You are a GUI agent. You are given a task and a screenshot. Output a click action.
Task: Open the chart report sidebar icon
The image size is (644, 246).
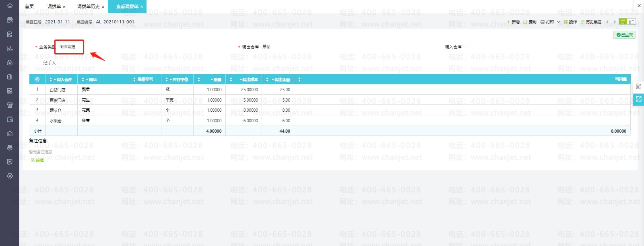coord(10,48)
